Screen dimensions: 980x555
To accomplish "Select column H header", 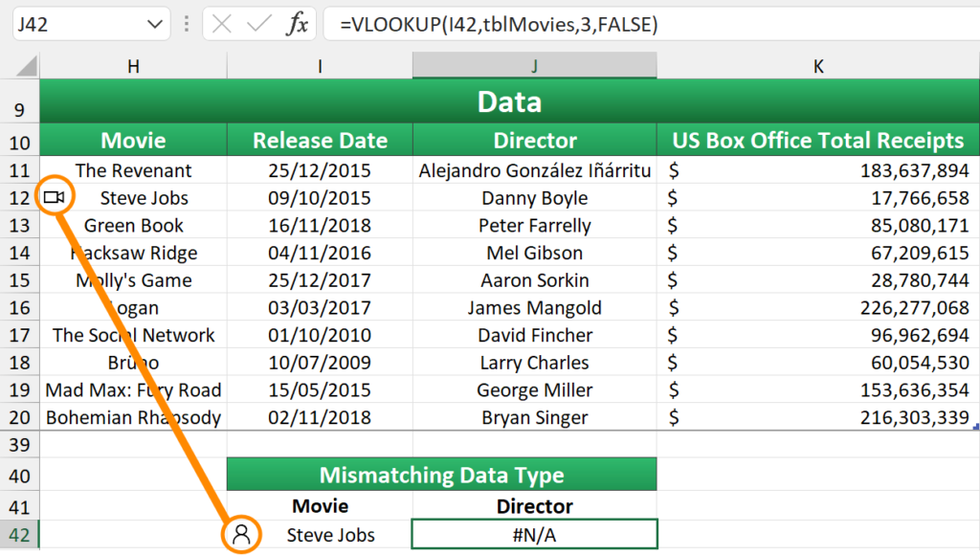I will point(133,65).
